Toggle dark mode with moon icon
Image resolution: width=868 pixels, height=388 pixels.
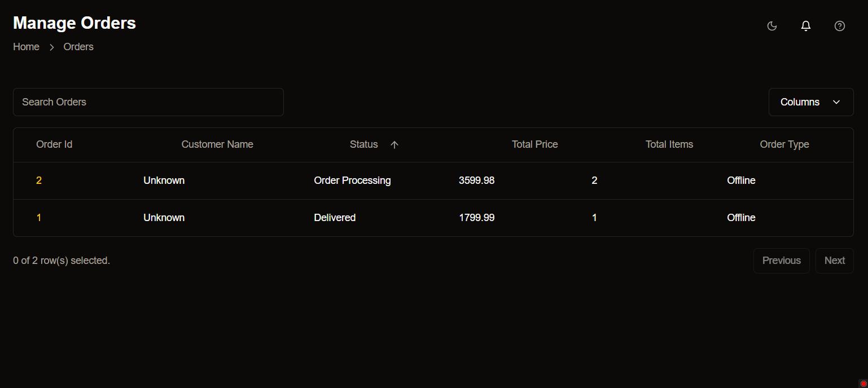(x=772, y=26)
